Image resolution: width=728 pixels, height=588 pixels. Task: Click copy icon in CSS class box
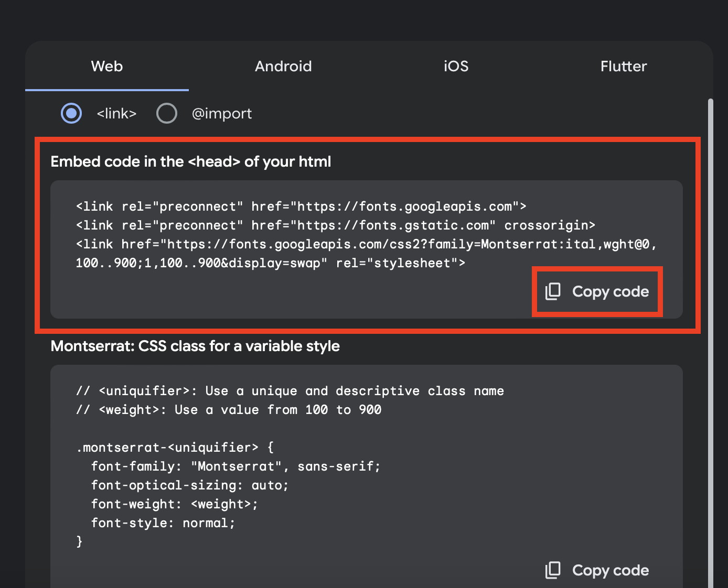[553, 570]
